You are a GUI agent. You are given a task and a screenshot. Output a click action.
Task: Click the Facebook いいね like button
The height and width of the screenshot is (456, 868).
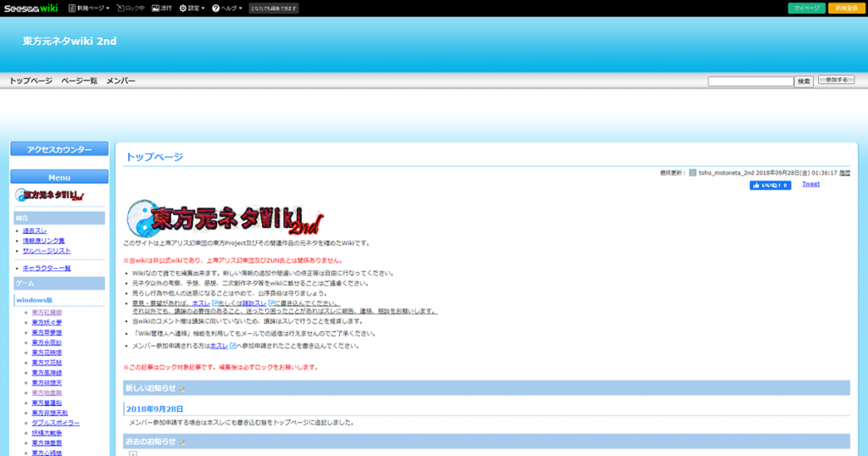[770, 185]
